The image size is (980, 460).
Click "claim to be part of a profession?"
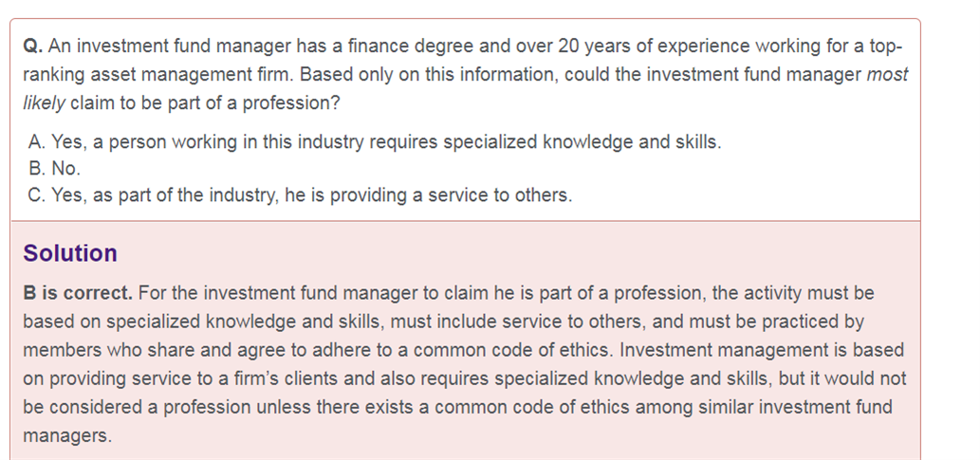[205, 103]
